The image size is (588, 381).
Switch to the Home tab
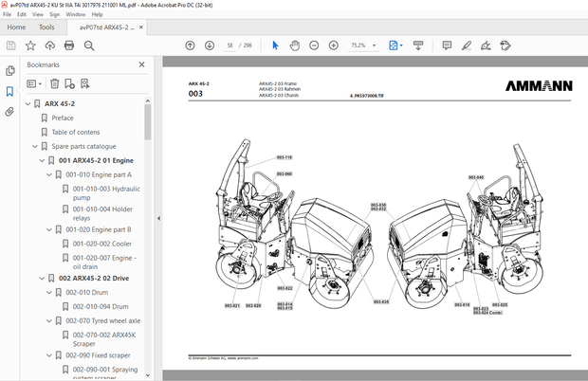[x=16, y=27]
